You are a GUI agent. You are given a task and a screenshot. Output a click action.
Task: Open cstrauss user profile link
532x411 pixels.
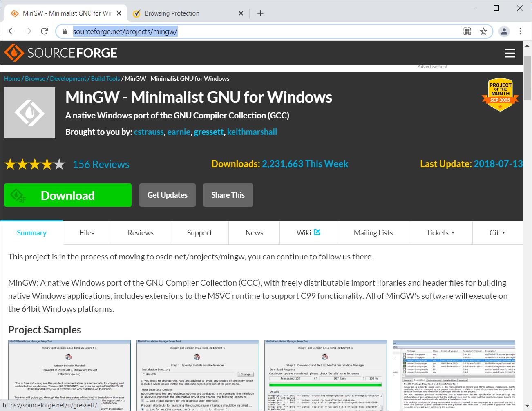(149, 132)
